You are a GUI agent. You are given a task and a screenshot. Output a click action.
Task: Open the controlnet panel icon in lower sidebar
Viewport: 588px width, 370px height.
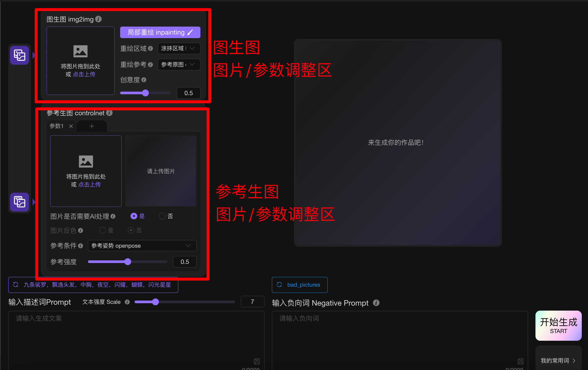19,202
